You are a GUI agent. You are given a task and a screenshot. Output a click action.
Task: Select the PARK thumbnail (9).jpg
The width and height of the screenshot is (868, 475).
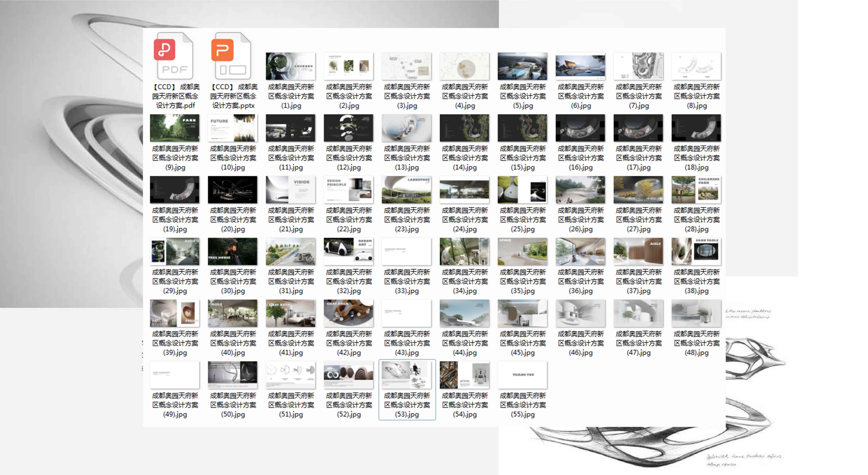click(x=175, y=128)
